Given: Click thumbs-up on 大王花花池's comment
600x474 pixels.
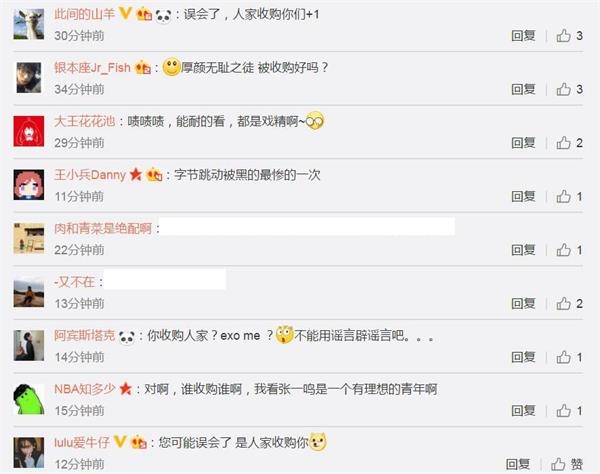Looking at the screenshot, I should [x=563, y=143].
